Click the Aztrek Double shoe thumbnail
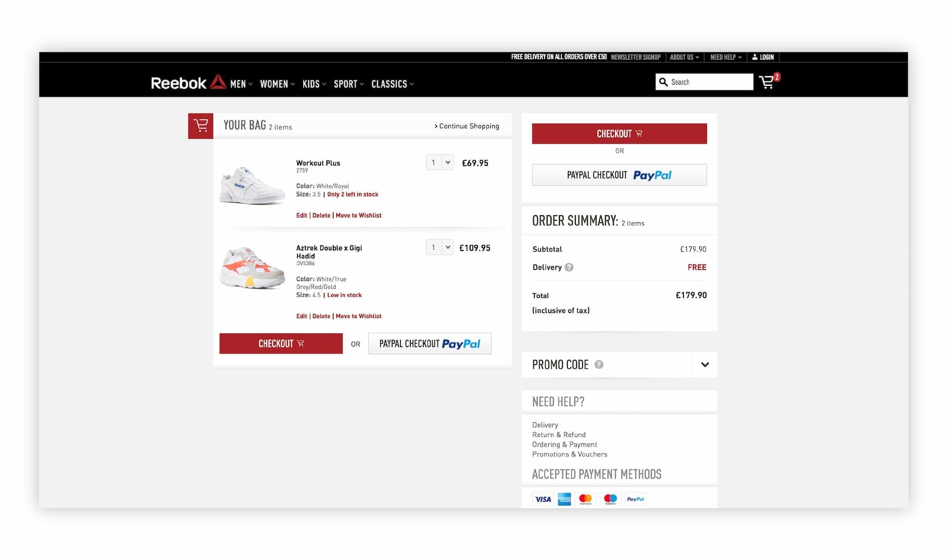948x560 pixels. click(252, 268)
